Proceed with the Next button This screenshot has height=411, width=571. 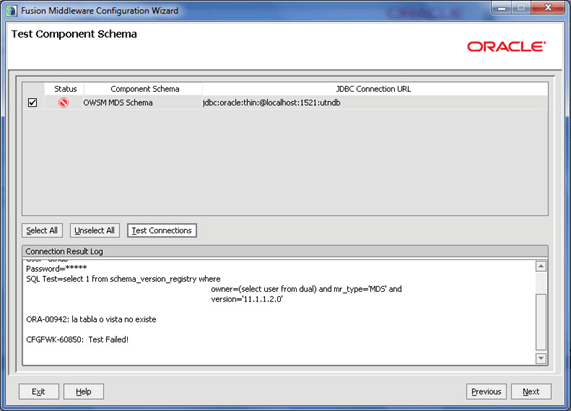click(531, 392)
